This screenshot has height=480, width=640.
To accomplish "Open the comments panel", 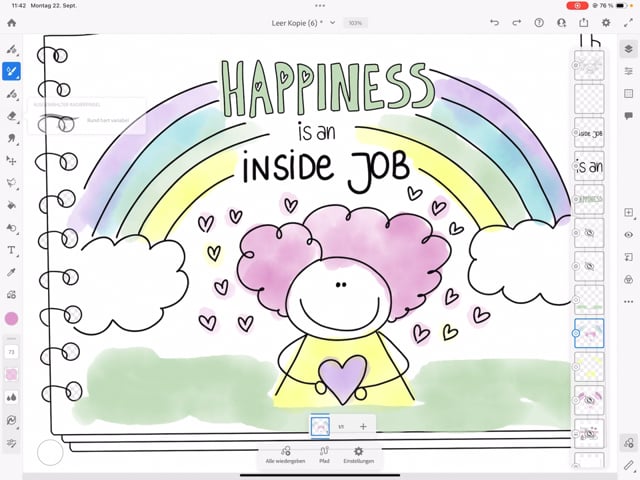I will coord(629,116).
